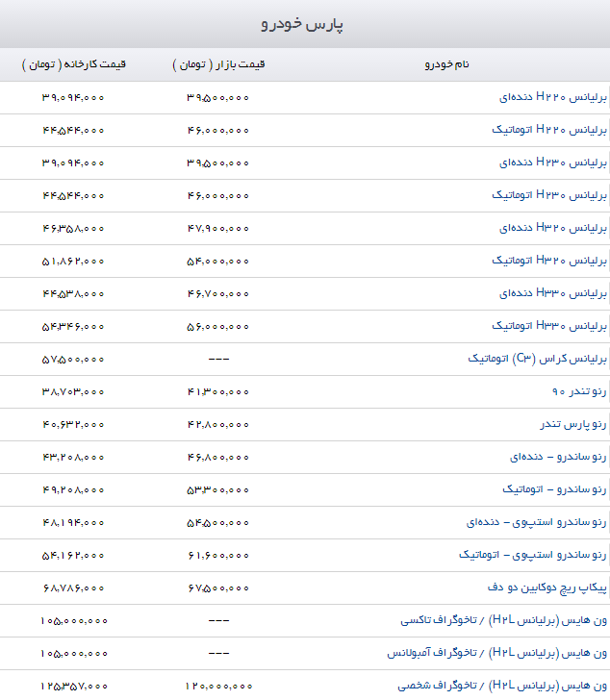Select factory price ۱۰۵,۰۰۰,۰۰۰ in تاکسی row
Screen dimensions: 610x700
click(74, 621)
